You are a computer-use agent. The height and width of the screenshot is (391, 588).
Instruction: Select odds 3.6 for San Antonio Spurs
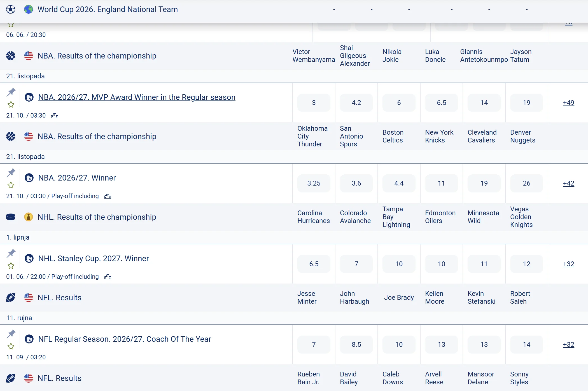click(356, 183)
